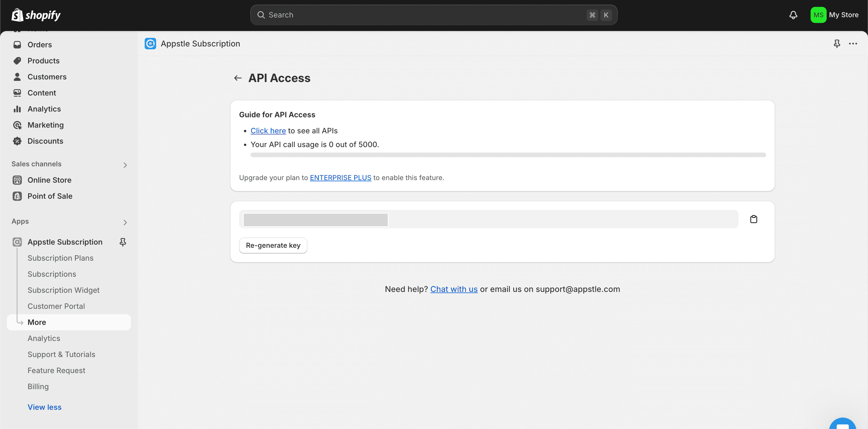Open the three-dot more options menu
This screenshot has height=429, width=868.
click(853, 43)
